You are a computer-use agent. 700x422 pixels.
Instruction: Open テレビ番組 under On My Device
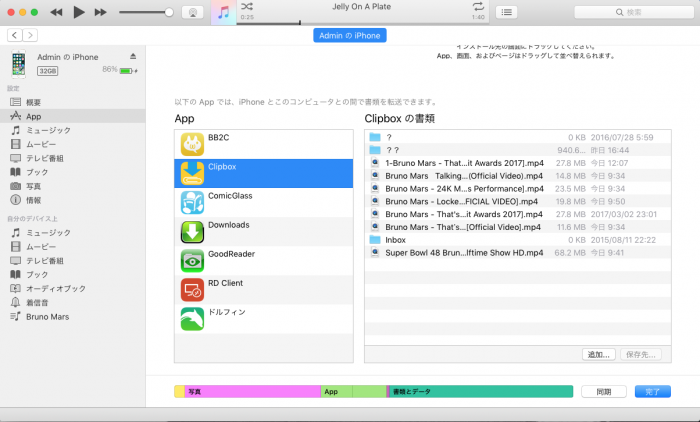click(x=72, y=260)
